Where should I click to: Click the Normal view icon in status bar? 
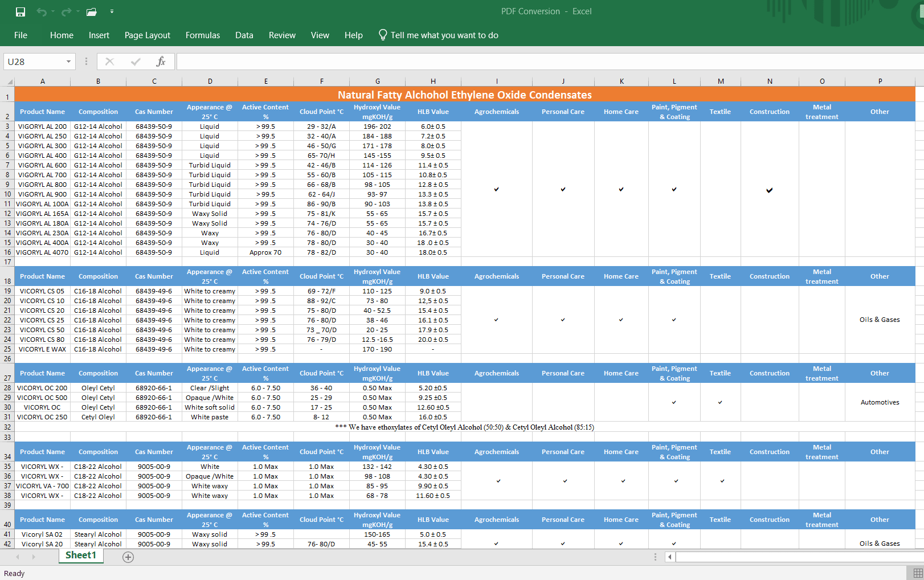tap(918, 573)
